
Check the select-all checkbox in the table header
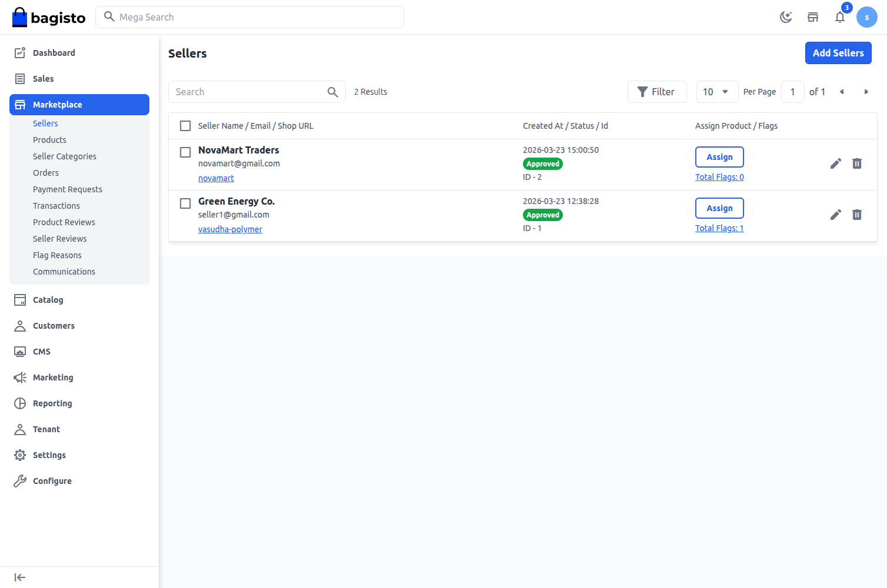coord(185,126)
